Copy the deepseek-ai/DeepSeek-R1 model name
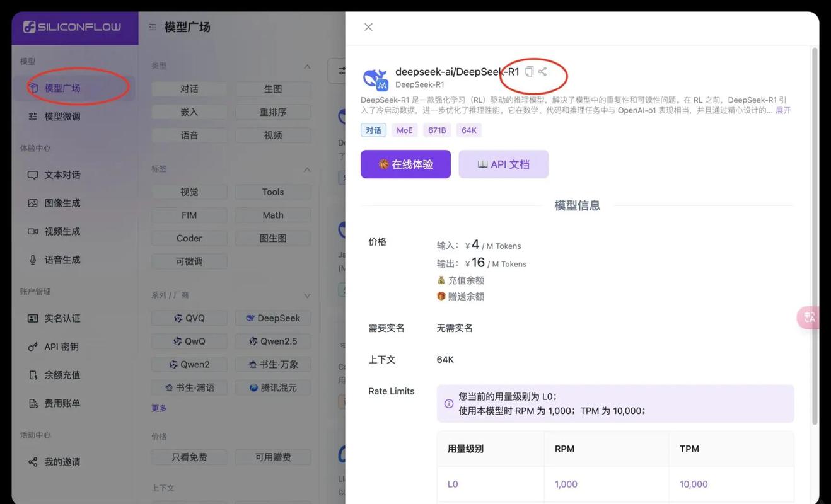Image resolution: width=831 pixels, height=504 pixels. click(x=530, y=71)
